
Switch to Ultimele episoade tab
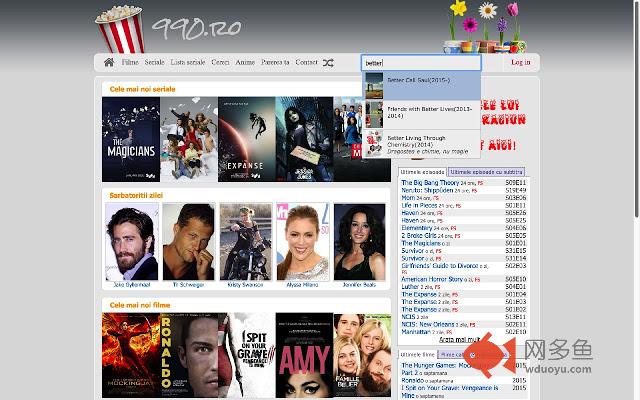[422, 172]
